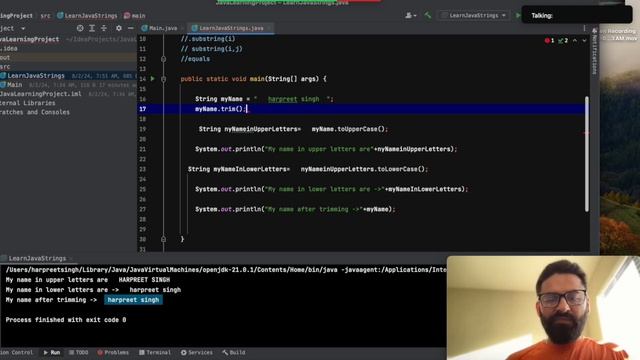
Task: Go to previous highlighted error arrow
Action: [575, 40]
